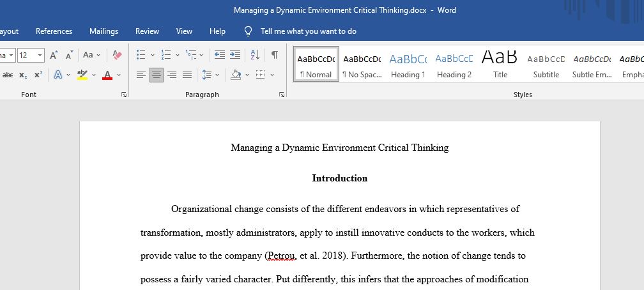
Task: Apply the Normal style
Action: click(x=316, y=64)
